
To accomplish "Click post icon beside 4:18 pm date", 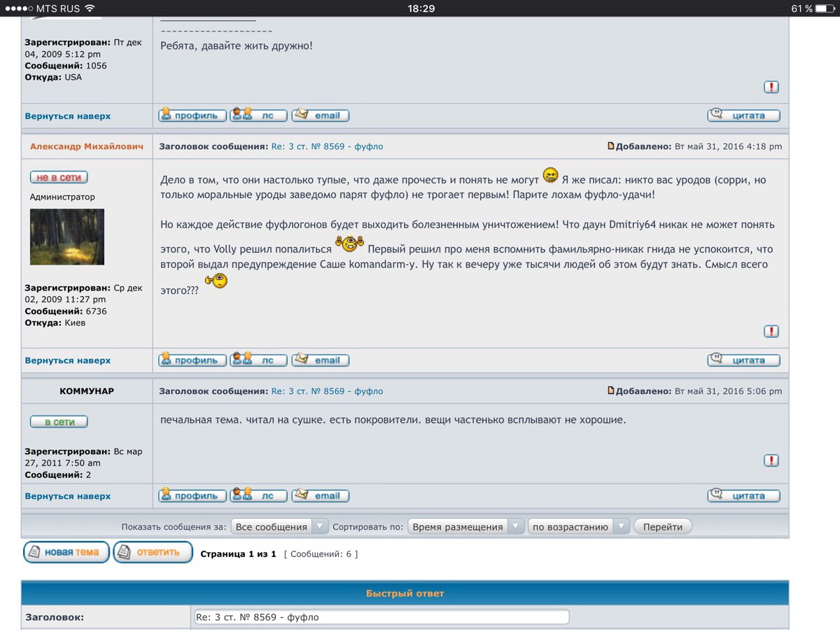I will click(610, 146).
